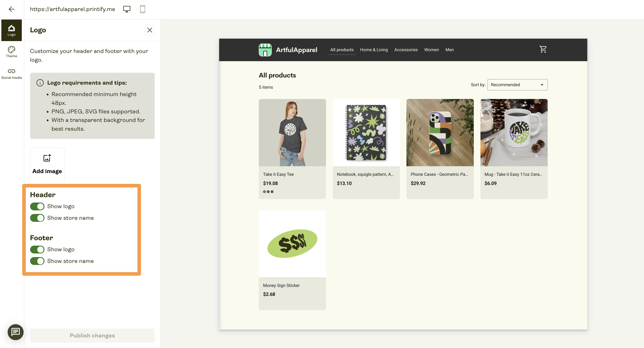The height and width of the screenshot is (348, 644).
Task: Disable Show logo under Header
Action: click(37, 206)
